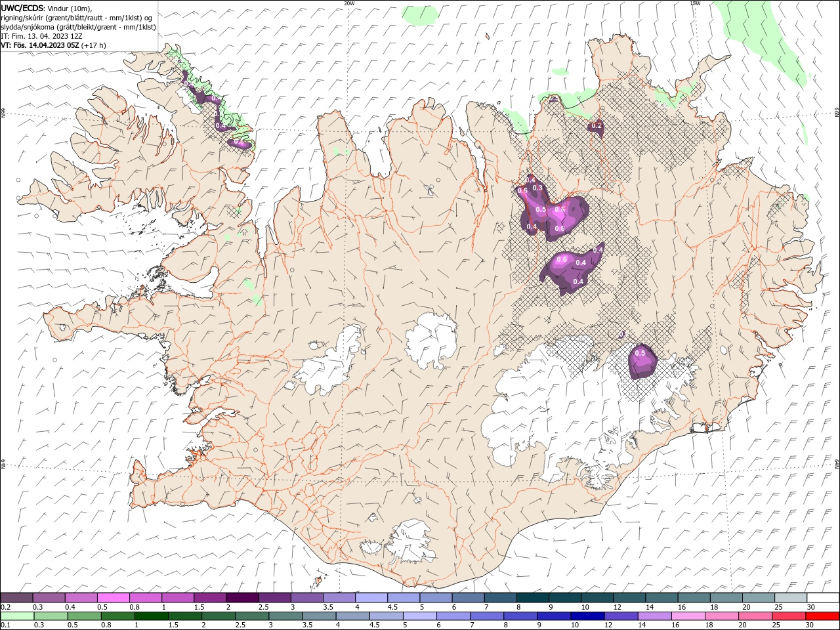Select the orchid 0.4 swatch in the top legend row

click(x=81, y=598)
